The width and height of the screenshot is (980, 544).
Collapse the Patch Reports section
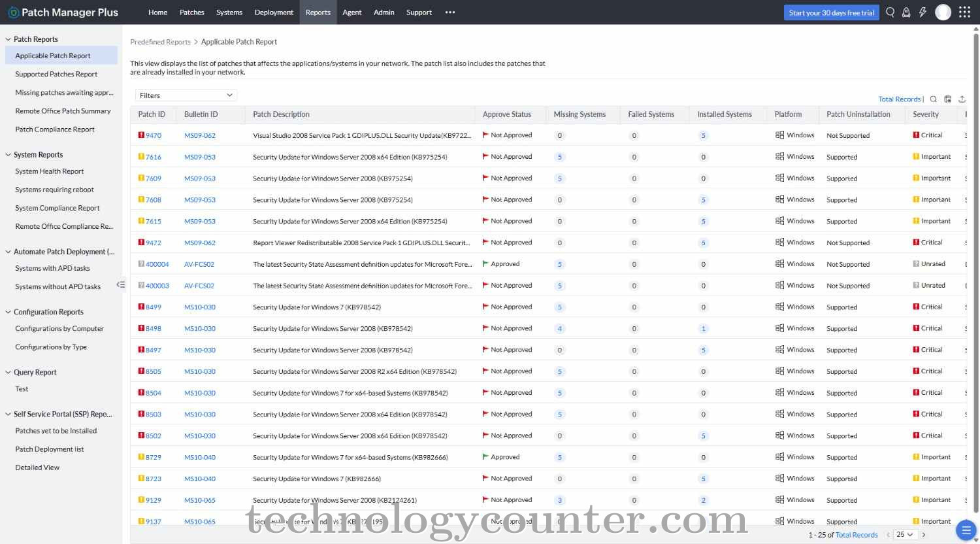[8, 39]
